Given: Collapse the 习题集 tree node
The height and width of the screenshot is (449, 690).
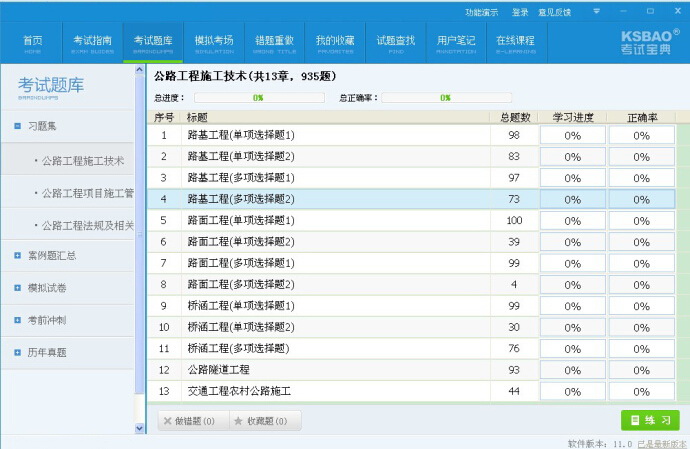Looking at the screenshot, I should (18, 126).
